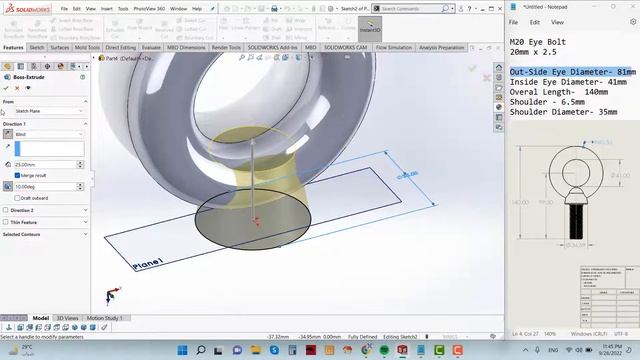The width and height of the screenshot is (640, 360).
Task: Open the PropertyManager tab
Action: pyautogui.click(x=21, y=66)
